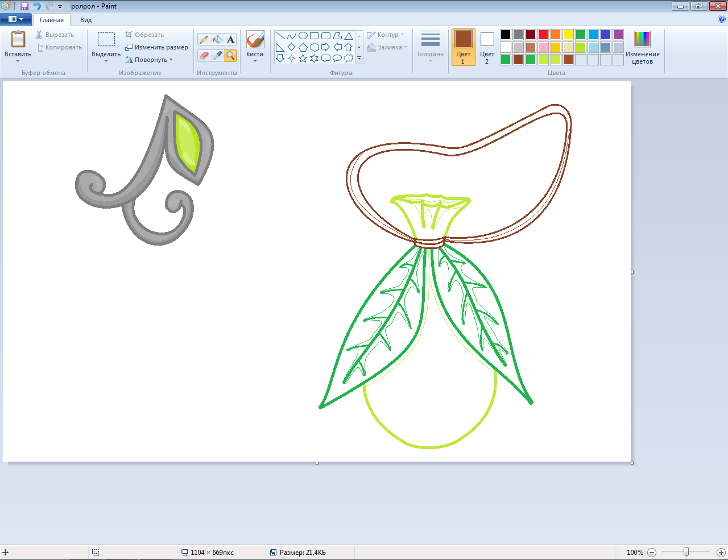The height and width of the screenshot is (560, 728).
Task: Pick the red color swatch
Action: coord(543,35)
